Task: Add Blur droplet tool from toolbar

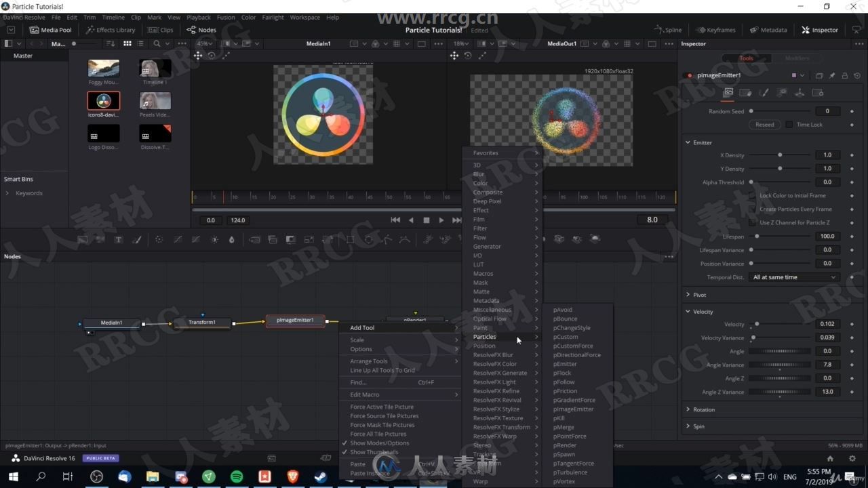Action: pyautogui.click(x=231, y=239)
